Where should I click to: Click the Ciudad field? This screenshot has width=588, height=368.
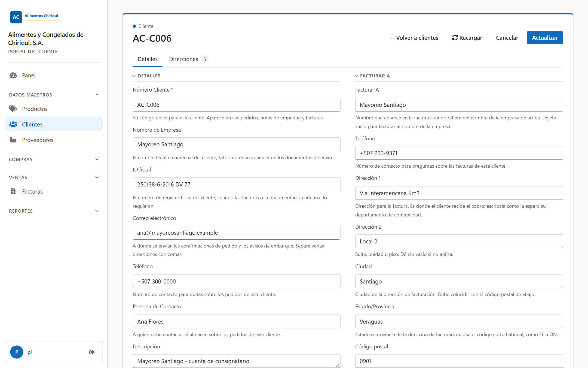(x=459, y=281)
